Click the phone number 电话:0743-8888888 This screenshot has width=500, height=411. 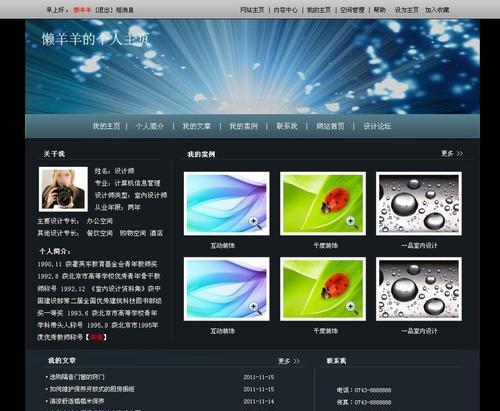point(364,390)
